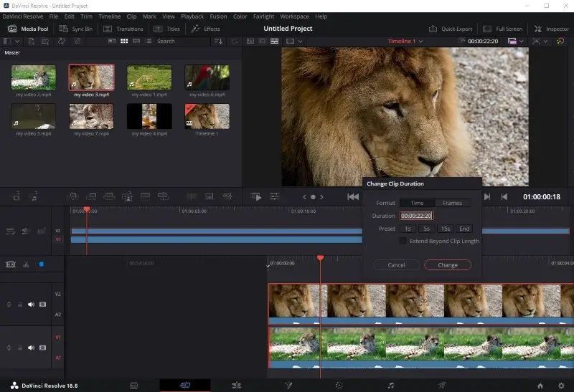
Task: Open the Timeline 1 dropdown
Action: [x=405, y=42]
